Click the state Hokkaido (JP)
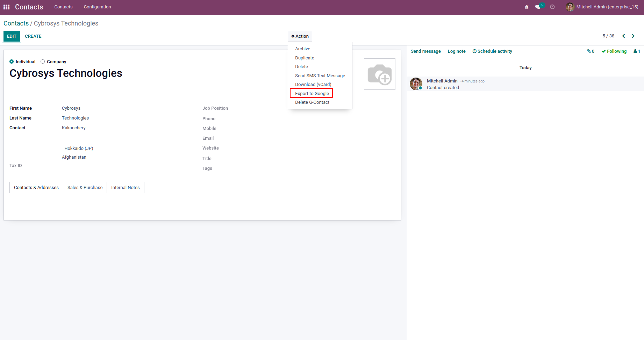The image size is (644, 340). [79, 149]
